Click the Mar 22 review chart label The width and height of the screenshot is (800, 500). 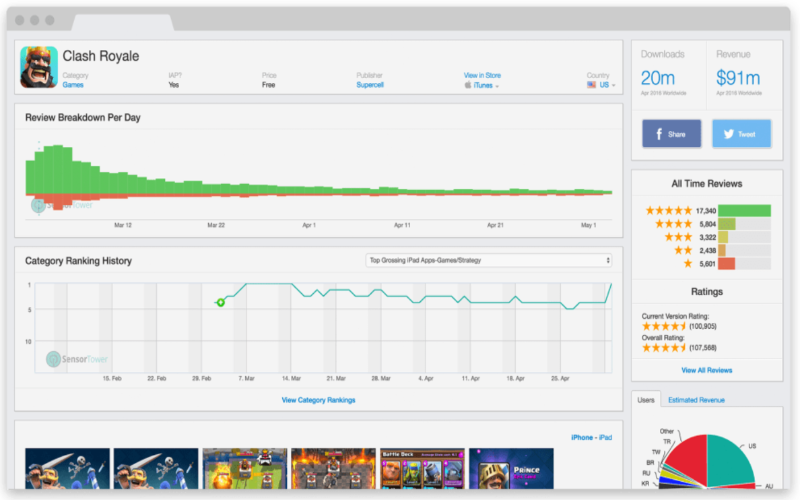click(216, 225)
